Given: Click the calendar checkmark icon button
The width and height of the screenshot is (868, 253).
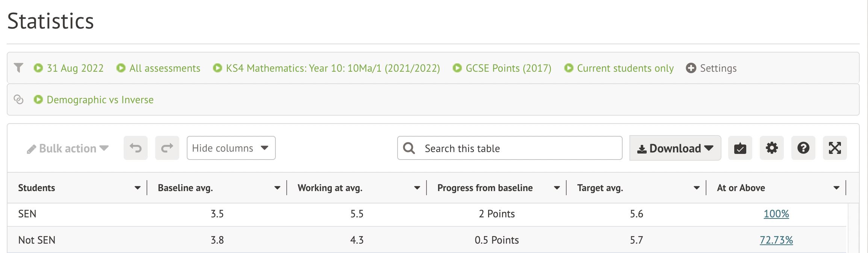Looking at the screenshot, I should pyautogui.click(x=740, y=148).
